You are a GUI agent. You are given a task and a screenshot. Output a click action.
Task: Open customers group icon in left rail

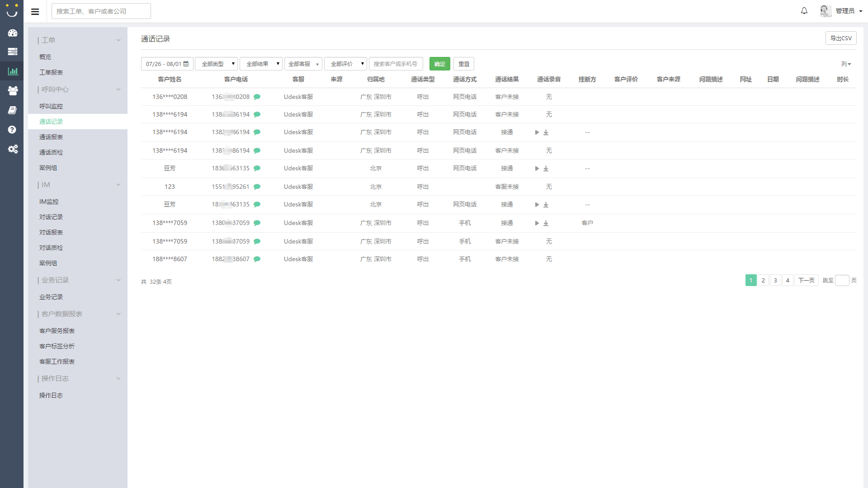point(13,91)
